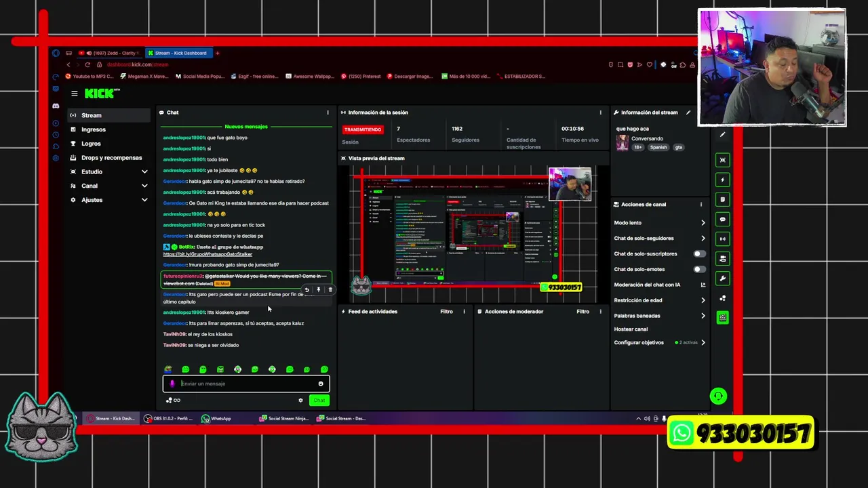
Task: Open the chat bubble widget in right toolbar
Action: (x=723, y=219)
